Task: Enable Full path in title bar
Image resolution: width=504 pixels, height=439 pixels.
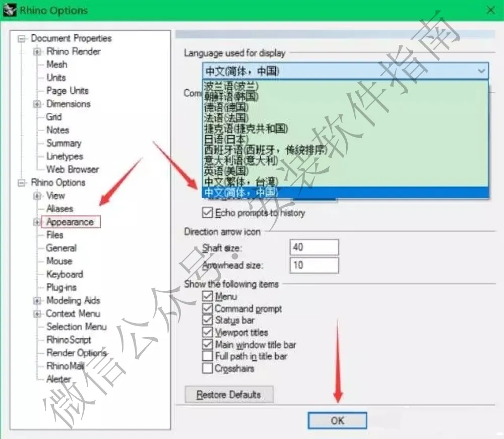Action: pyautogui.click(x=207, y=356)
